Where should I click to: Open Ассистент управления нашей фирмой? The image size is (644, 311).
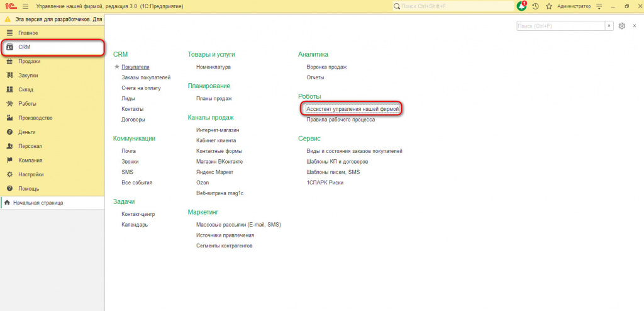coord(353,109)
